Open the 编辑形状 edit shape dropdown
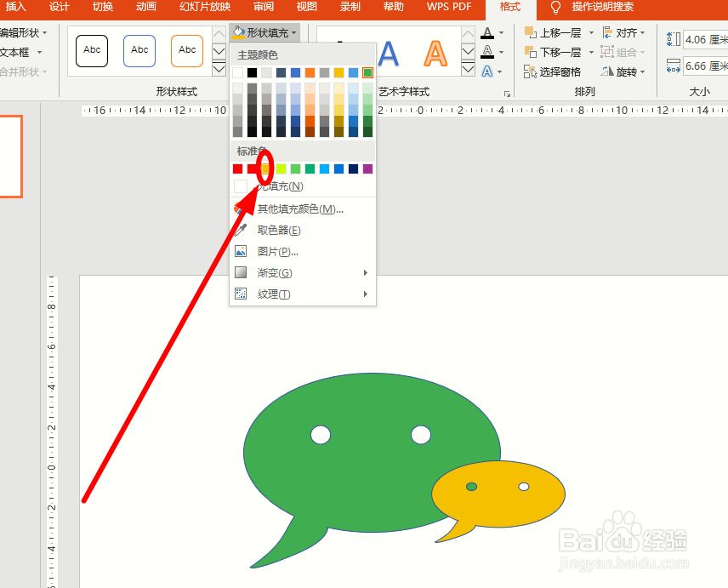 (x=23, y=33)
